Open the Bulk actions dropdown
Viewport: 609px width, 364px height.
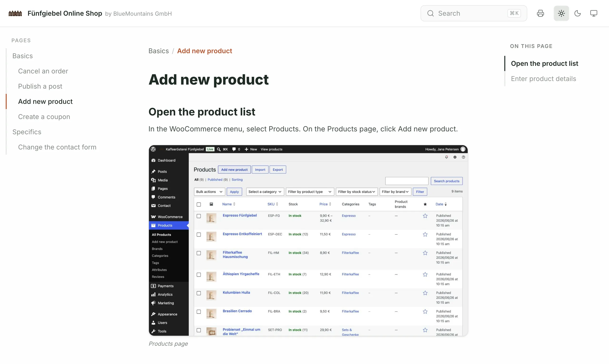(210, 192)
